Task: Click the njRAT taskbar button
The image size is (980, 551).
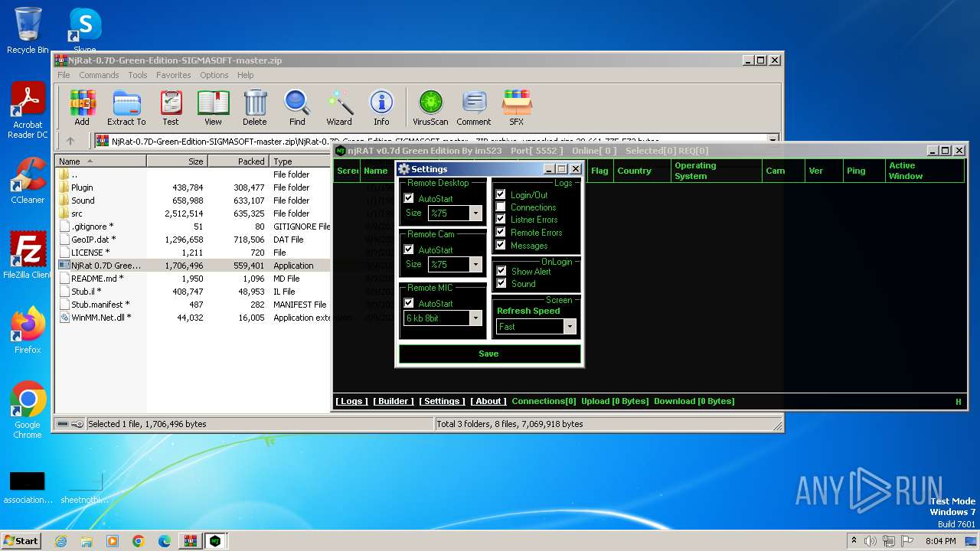Action: point(216,541)
